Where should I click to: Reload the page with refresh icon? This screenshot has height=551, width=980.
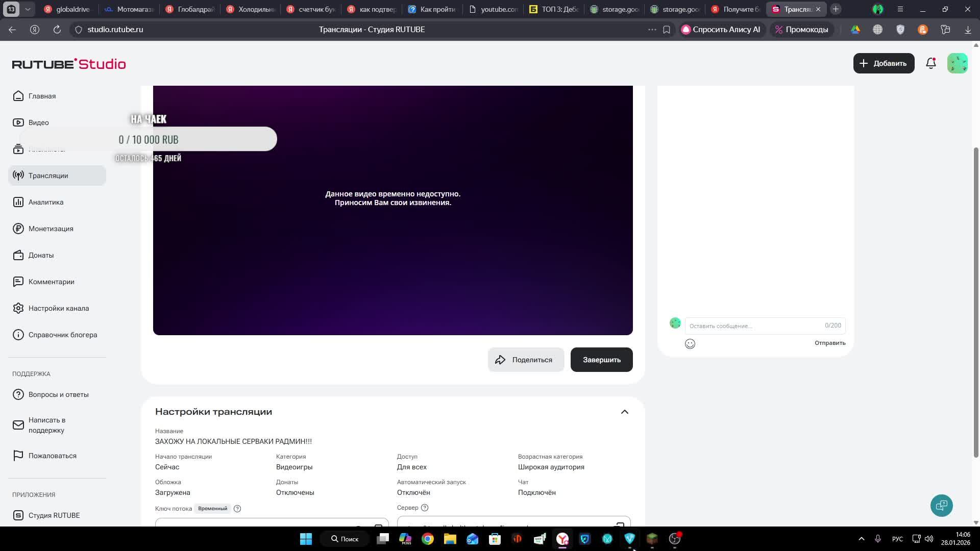pyautogui.click(x=57, y=30)
